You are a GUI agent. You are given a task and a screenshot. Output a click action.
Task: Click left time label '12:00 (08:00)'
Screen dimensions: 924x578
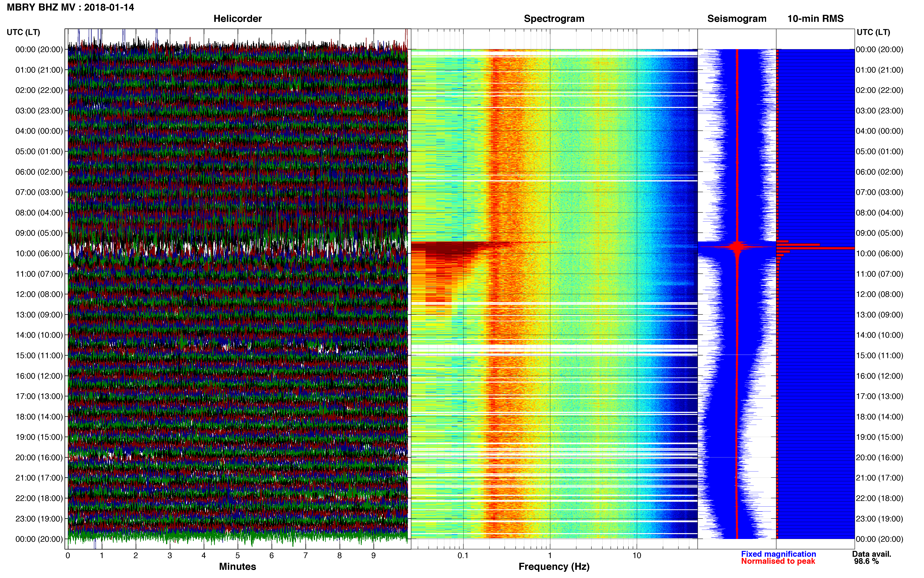[x=39, y=294]
